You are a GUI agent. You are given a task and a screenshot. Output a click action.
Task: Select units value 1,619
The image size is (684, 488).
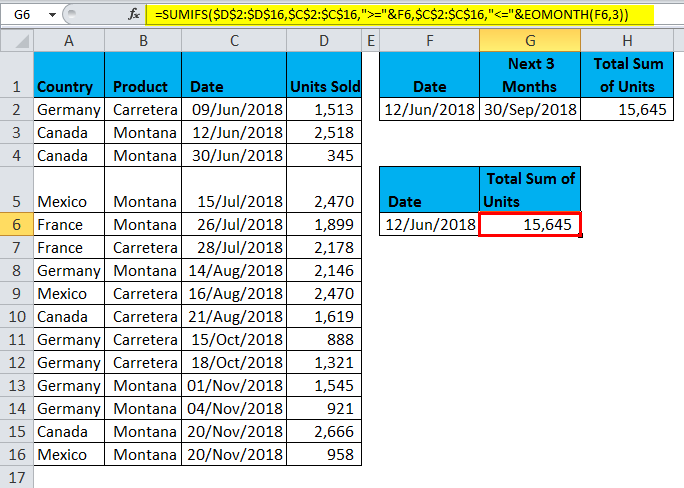[x=324, y=316]
